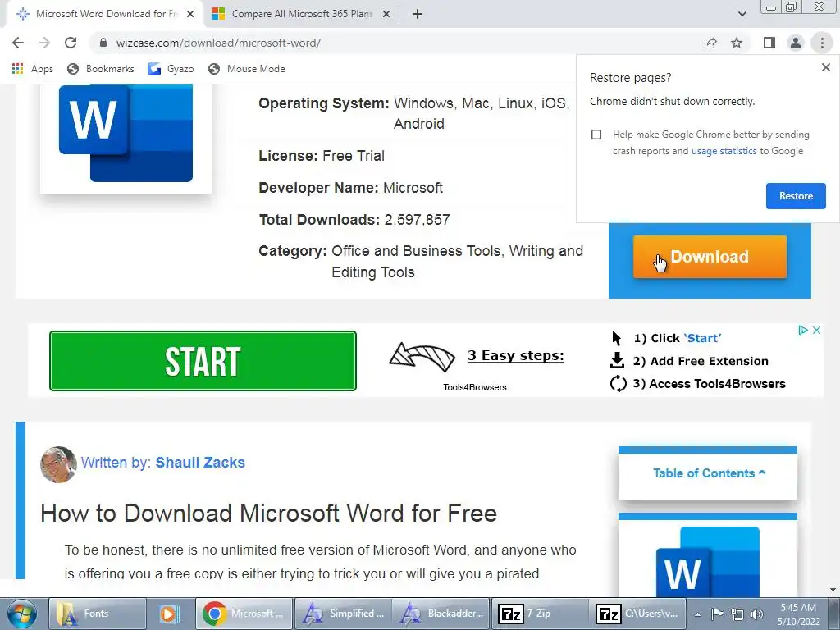Open the Action Center flag icon

tap(717, 614)
